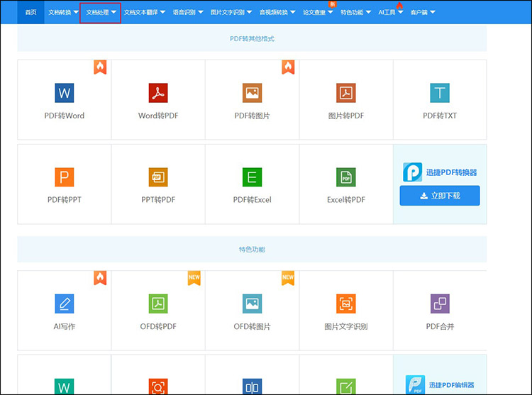The image size is (532, 395).
Task: Open the PDF转Excel icon
Action: coord(252,177)
